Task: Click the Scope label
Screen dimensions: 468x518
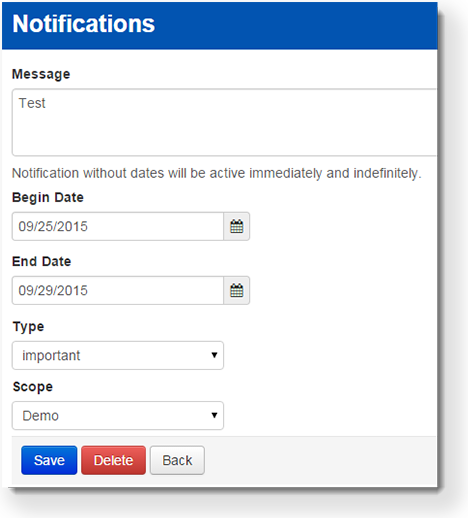Action: [x=33, y=387]
